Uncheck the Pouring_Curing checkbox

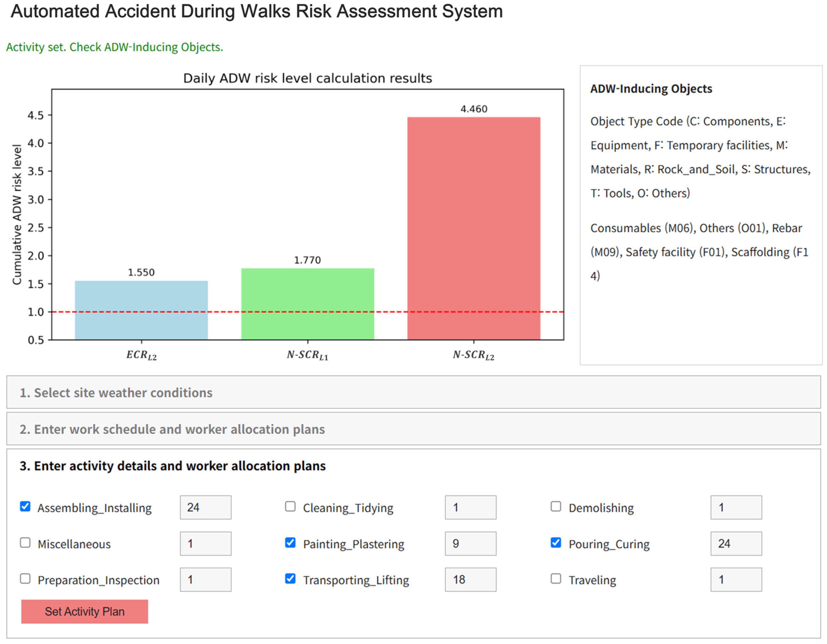555,543
